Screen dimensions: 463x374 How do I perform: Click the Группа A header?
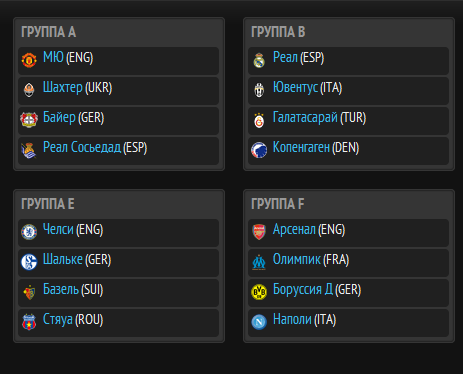[49, 32]
